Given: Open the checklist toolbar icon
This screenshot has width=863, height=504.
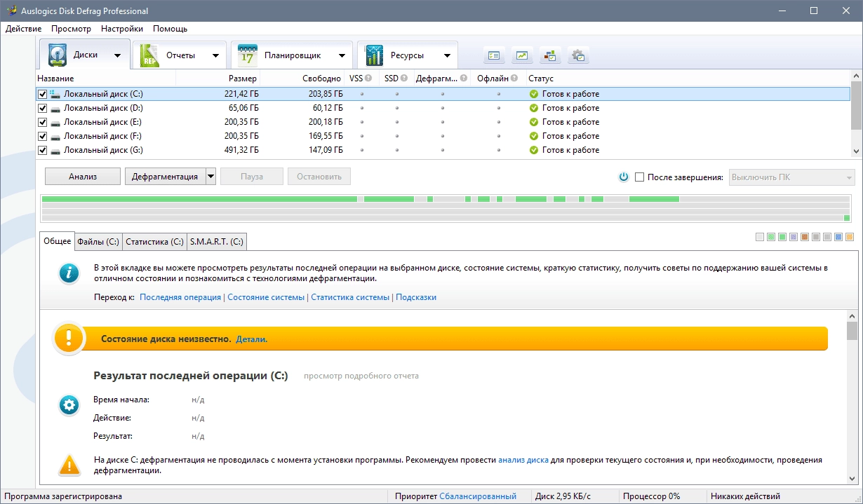Looking at the screenshot, I should click(x=495, y=55).
